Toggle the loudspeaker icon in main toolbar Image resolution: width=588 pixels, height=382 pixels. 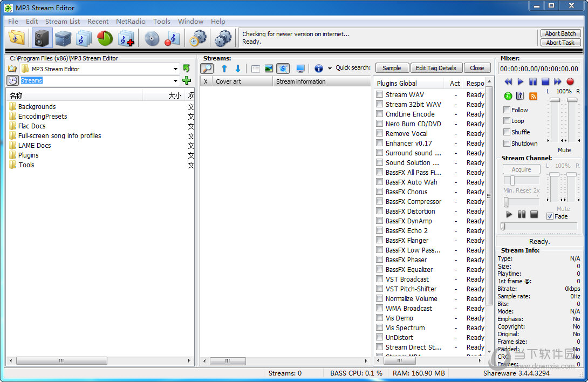point(42,38)
